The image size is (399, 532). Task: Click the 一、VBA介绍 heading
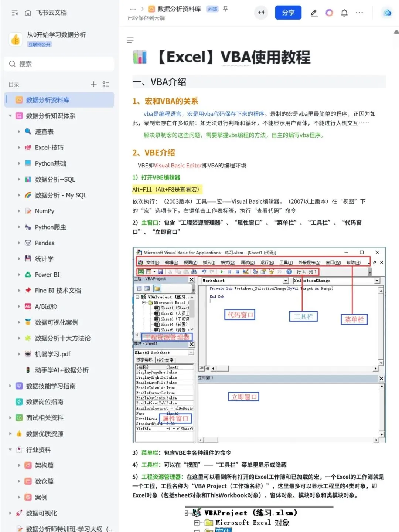pyautogui.click(x=159, y=82)
